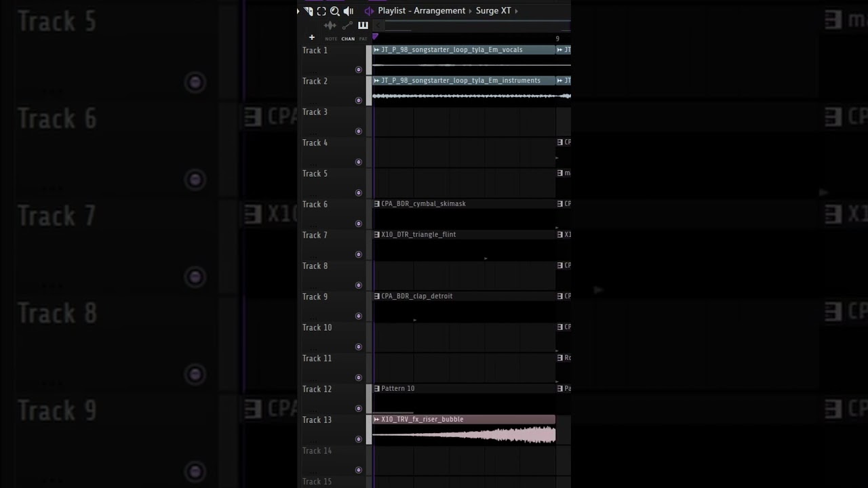Click the purple speaker icon beside Playlist title
This screenshot has width=868, height=488.
(369, 11)
